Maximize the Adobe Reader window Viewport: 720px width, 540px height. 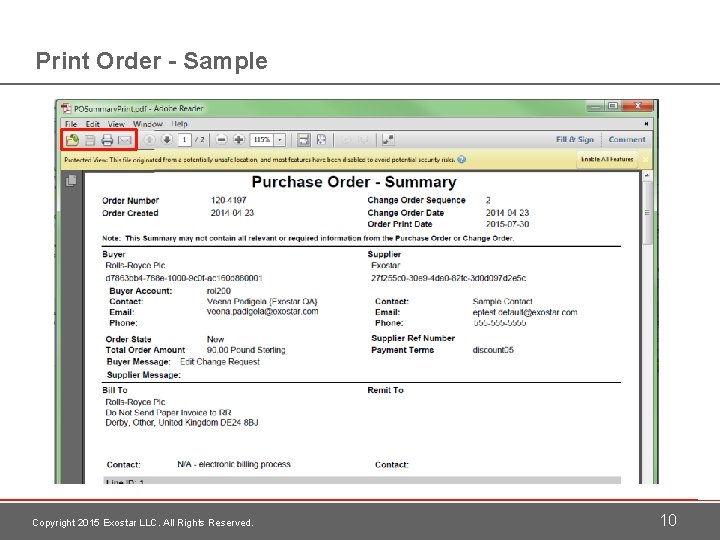613,106
